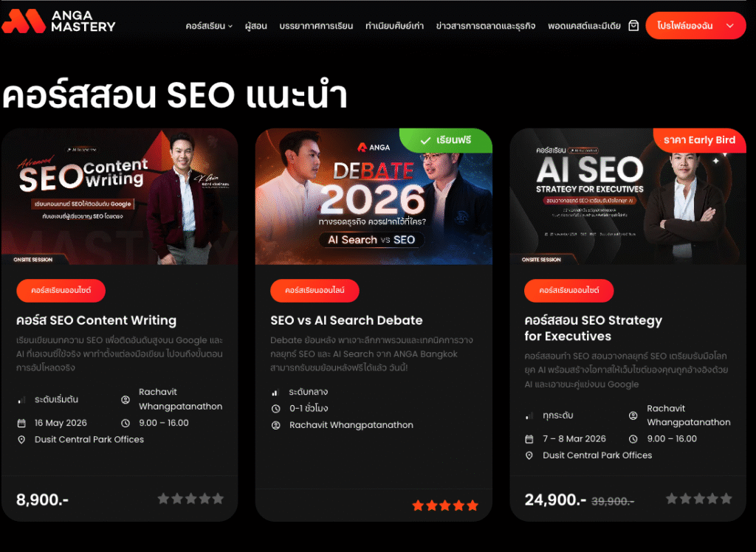Open คอร์ส SEO Content Writing title link
Screen dimensions: 756x552
click(x=97, y=320)
